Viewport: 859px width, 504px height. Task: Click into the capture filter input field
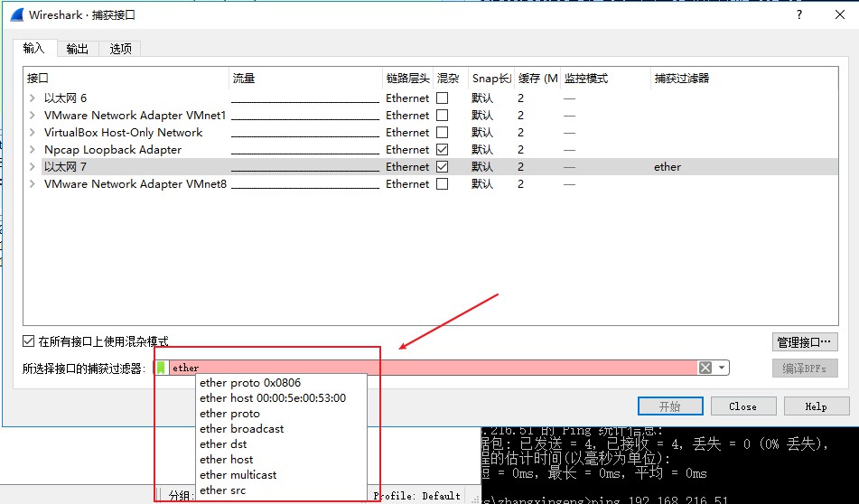(433, 368)
